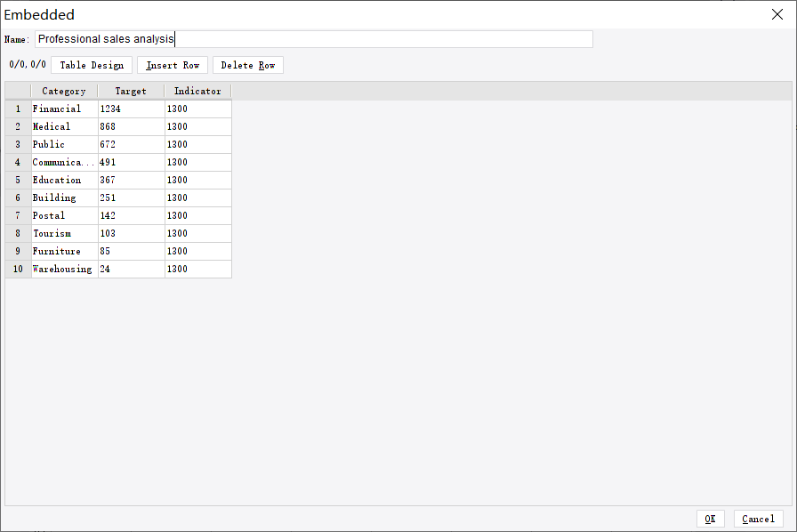Select row number 5 for Education
The image size is (797, 532).
(17, 180)
